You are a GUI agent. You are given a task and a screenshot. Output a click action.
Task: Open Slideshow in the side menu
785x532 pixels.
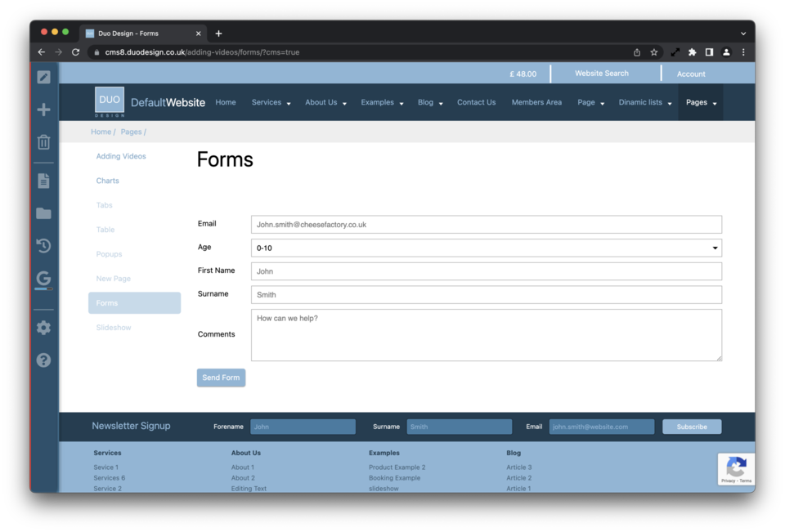[x=113, y=328]
